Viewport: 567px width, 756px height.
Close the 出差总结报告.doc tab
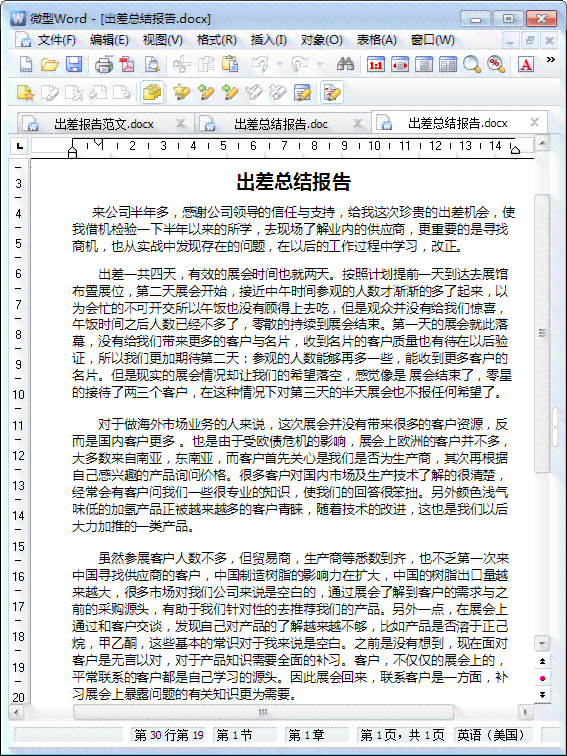pyautogui.click(x=357, y=123)
